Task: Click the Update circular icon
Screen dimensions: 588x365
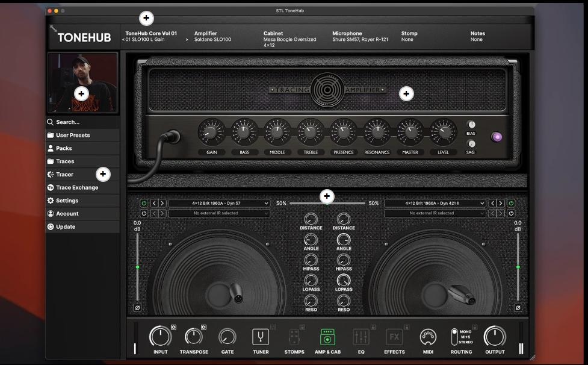Action: pos(50,226)
